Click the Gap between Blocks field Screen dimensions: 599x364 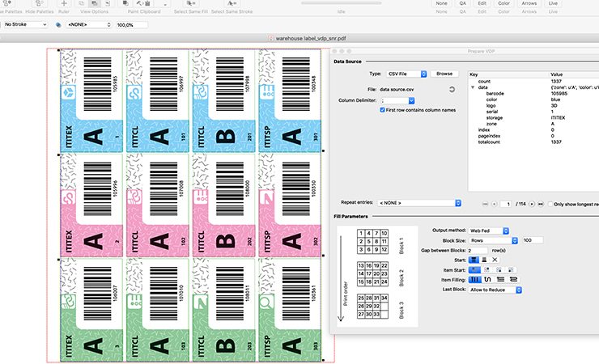point(477,251)
